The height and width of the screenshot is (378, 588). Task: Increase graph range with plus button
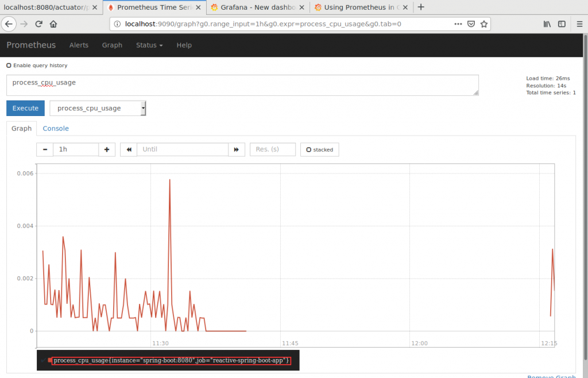coord(107,149)
